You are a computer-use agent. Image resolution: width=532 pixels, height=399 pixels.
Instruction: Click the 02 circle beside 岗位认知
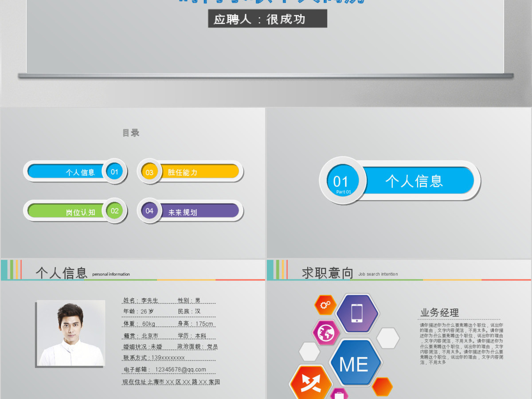[x=114, y=211]
